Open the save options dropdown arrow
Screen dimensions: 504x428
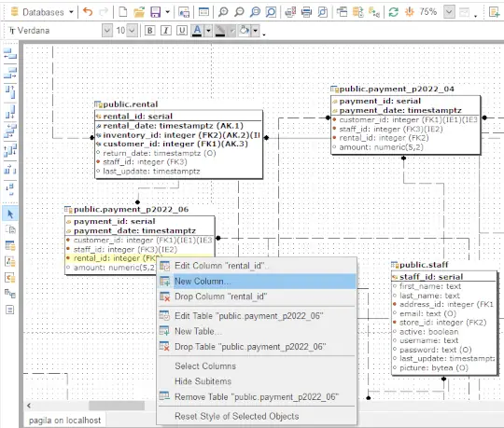point(167,12)
